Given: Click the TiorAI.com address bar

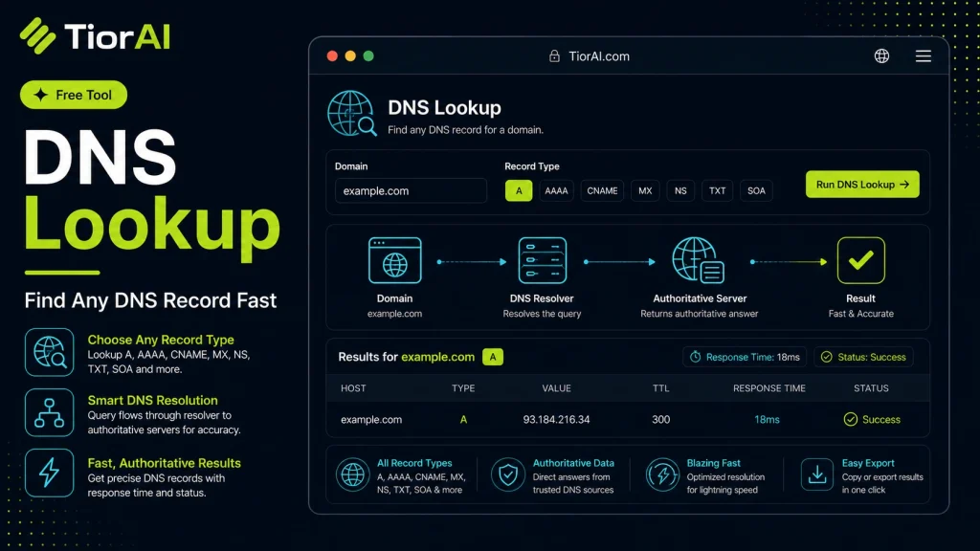Looking at the screenshot, I should pyautogui.click(x=590, y=56).
